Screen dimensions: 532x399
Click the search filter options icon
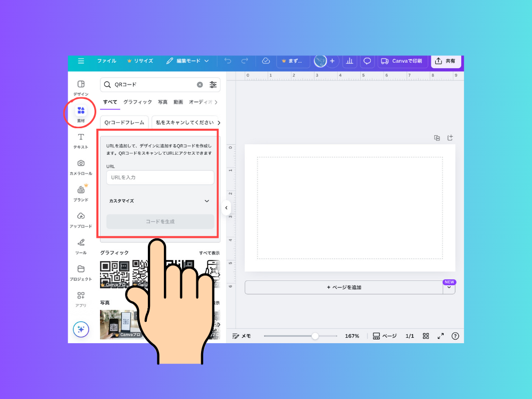pos(213,85)
